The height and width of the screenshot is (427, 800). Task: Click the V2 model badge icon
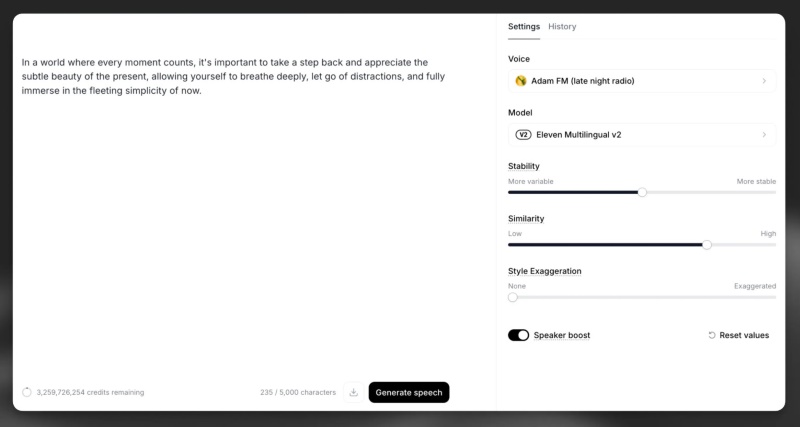pos(523,134)
